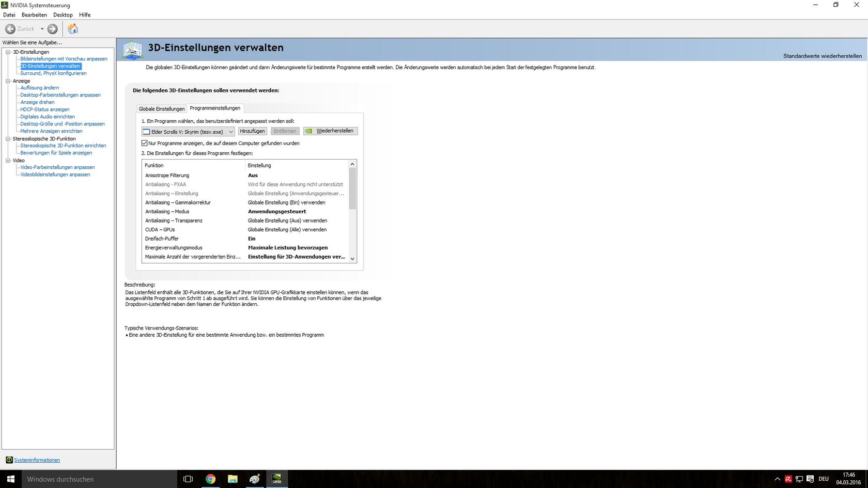Screen dimensions: 868x488
Task: Select the 'Antialiasing – Modus' row
Action: point(245,212)
